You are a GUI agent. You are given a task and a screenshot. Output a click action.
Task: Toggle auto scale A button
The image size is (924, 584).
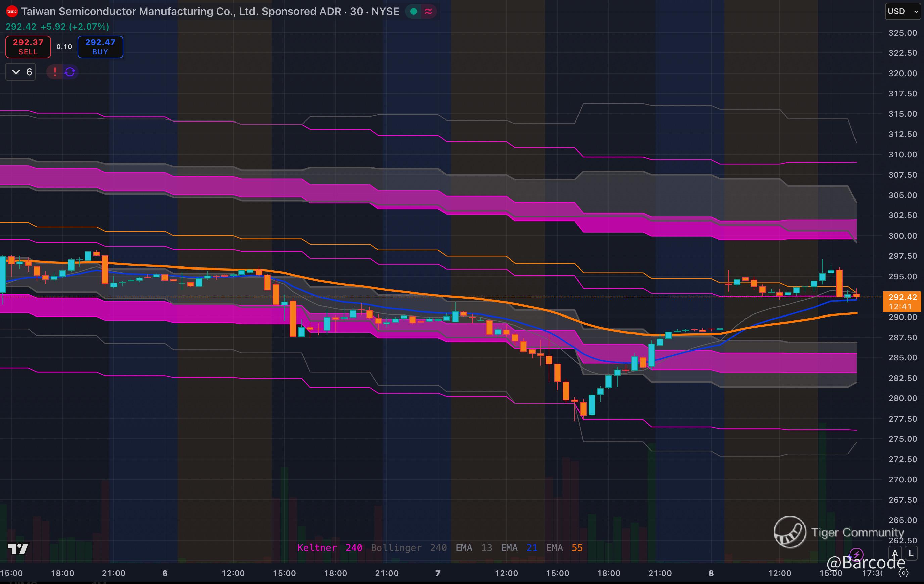(895, 553)
